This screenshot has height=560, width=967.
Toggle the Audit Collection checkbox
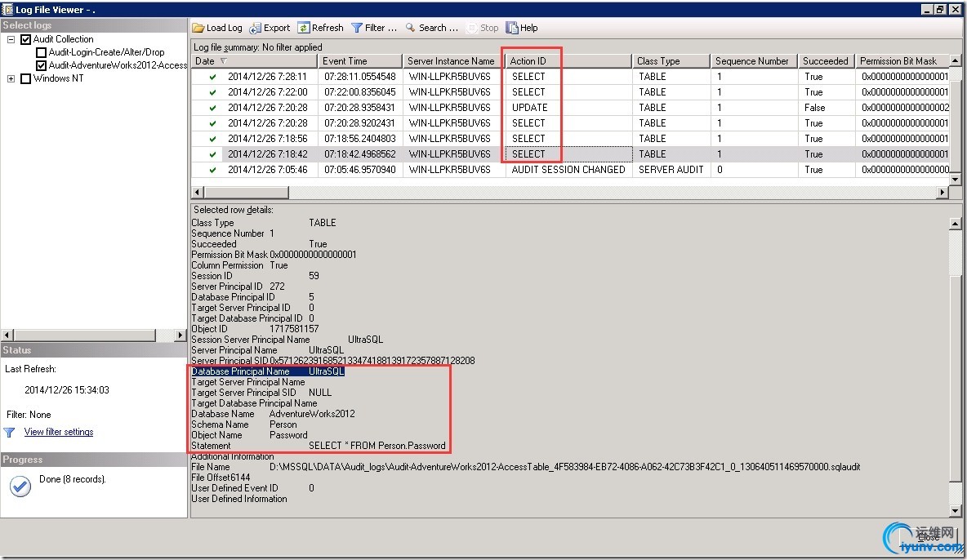(x=26, y=39)
